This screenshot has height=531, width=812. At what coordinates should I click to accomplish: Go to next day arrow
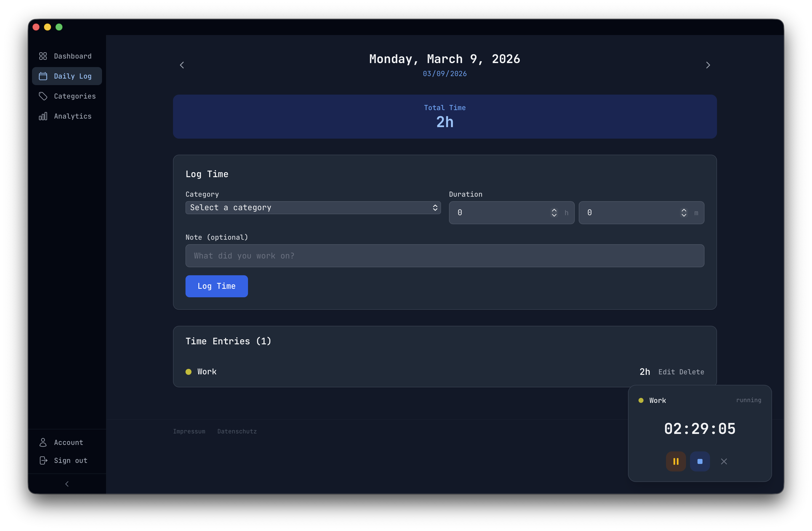click(708, 65)
